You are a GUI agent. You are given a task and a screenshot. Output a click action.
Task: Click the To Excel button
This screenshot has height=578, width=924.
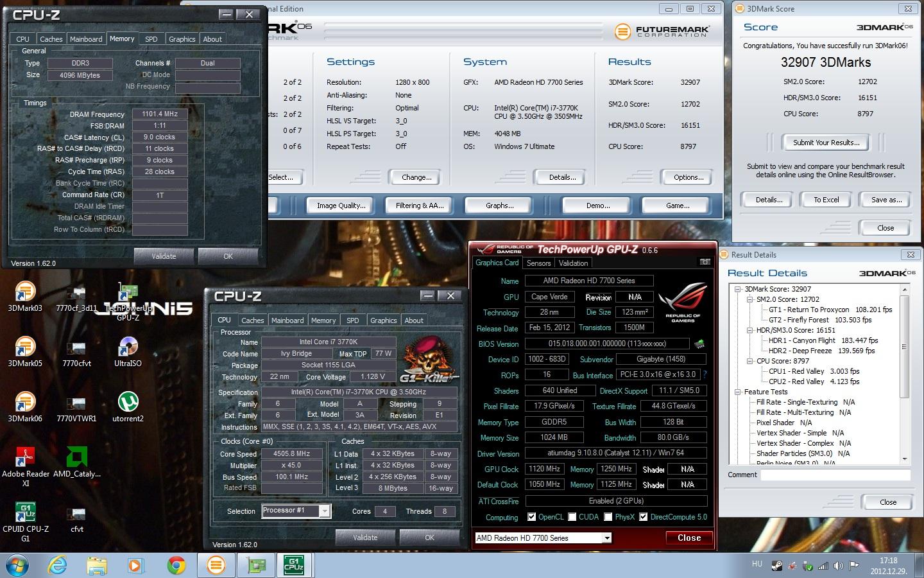[x=826, y=200]
